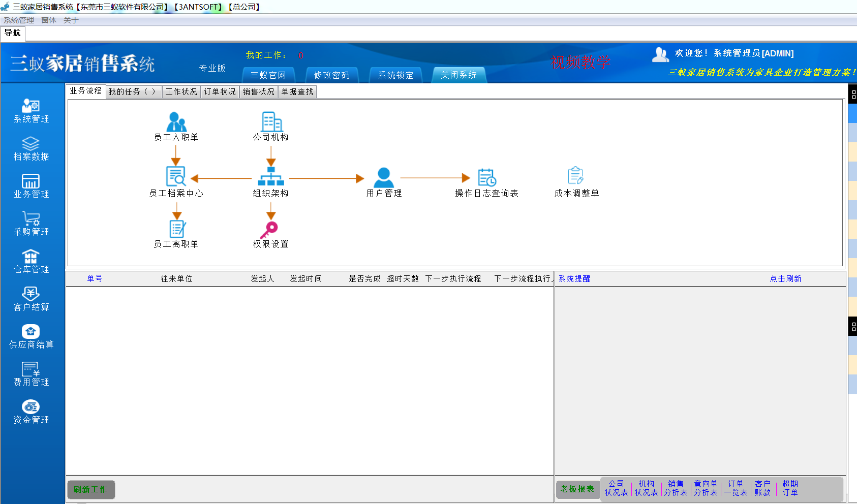Image resolution: width=857 pixels, height=504 pixels.
Task: Click the 修改密码 button
Action: pos(332,75)
